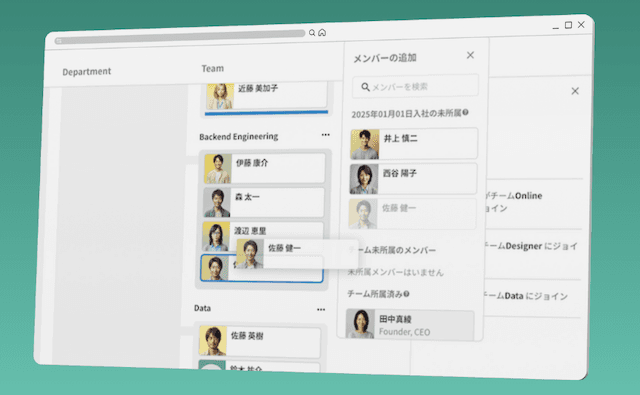Click Backend Engineering team title
640x395 pixels.
[x=238, y=136]
